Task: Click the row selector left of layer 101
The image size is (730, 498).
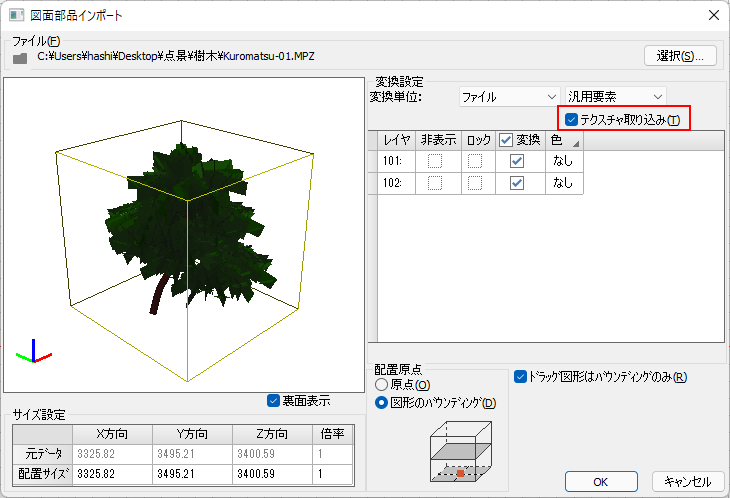Action: (372, 161)
